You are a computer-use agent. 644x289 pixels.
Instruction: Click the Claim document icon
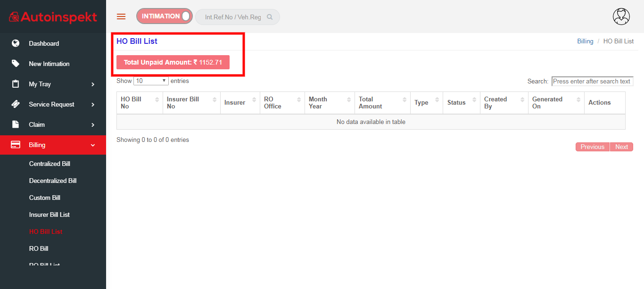tap(16, 124)
